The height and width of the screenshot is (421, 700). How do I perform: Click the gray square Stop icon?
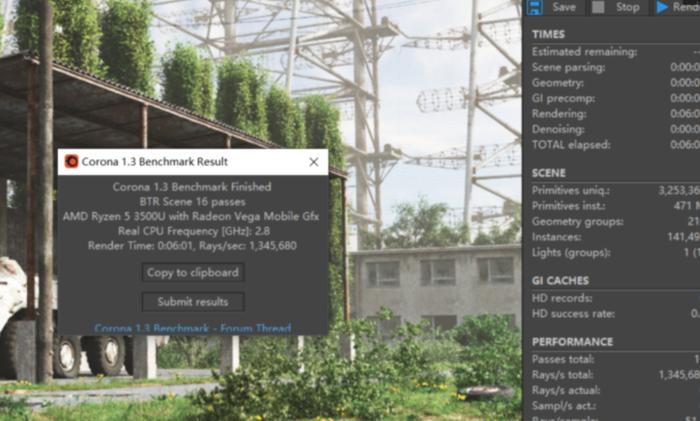(x=598, y=7)
